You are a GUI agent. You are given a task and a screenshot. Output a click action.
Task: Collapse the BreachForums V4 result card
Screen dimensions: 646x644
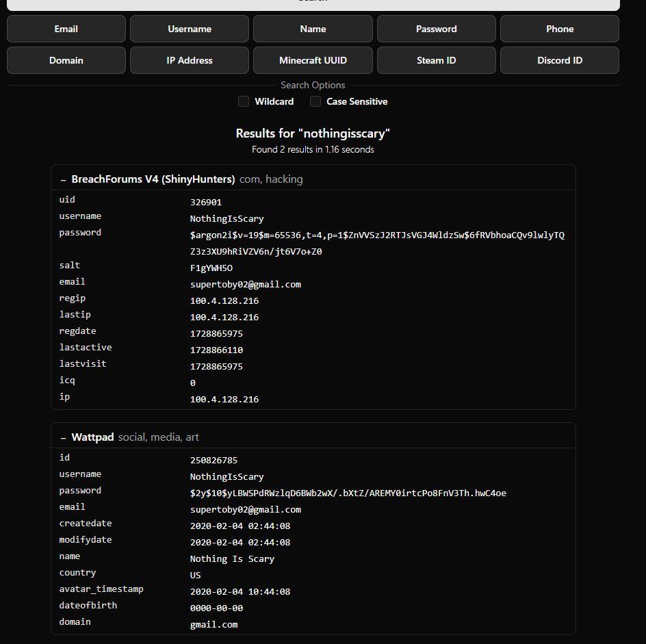[63, 180]
